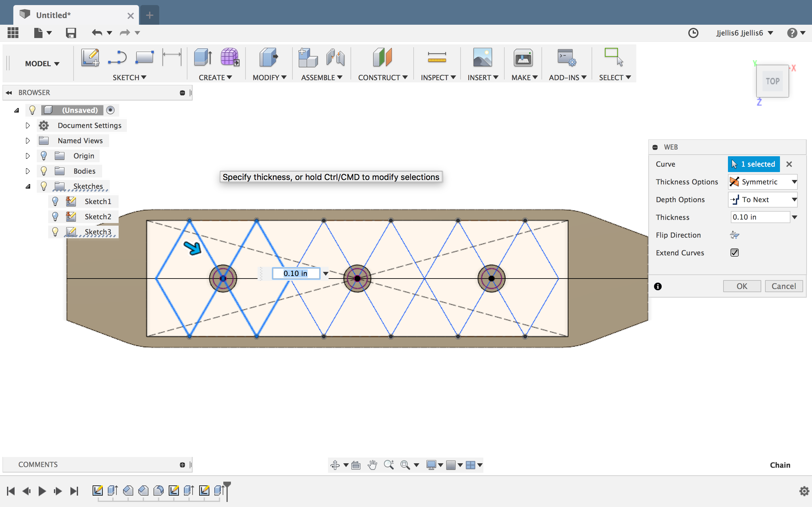Open the CONSTRUCT menu
Screen dimensions: 812x507
coord(383,77)
